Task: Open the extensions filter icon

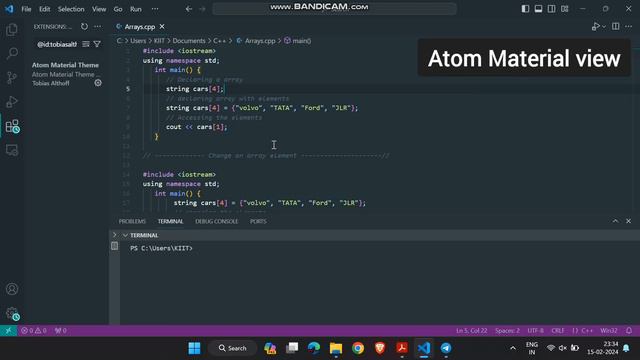Action: point(97,44)
